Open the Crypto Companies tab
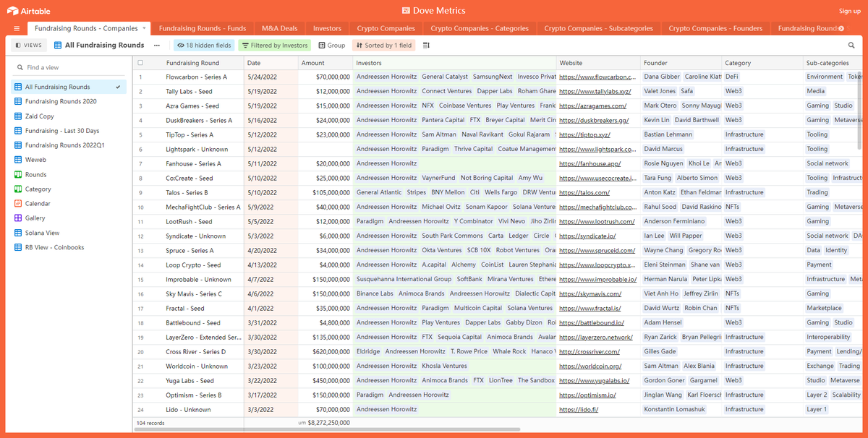This screenshot has width=868, height=438. point(386,28)
